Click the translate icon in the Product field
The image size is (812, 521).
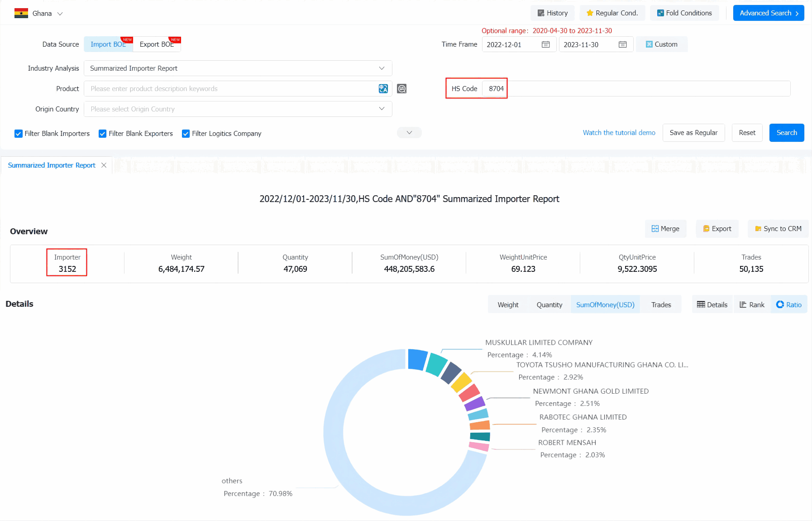(x=383, y=89)
